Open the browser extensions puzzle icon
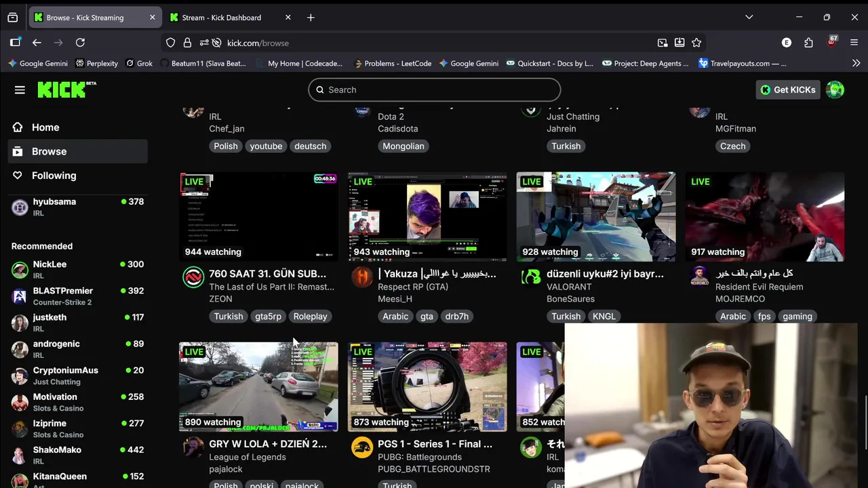Image resolution: width=868 pixels, height=488 pixels. point(808,43)
